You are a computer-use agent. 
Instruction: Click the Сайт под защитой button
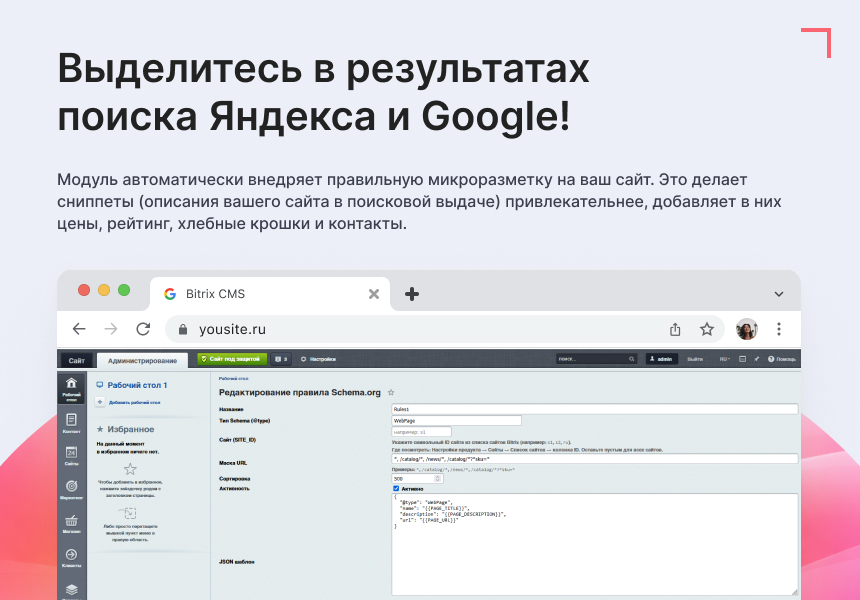click(x=233, y=359)
